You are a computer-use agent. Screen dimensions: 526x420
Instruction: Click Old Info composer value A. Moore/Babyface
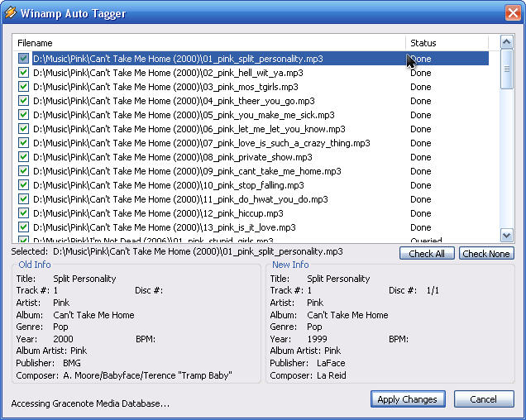point(147,375)
